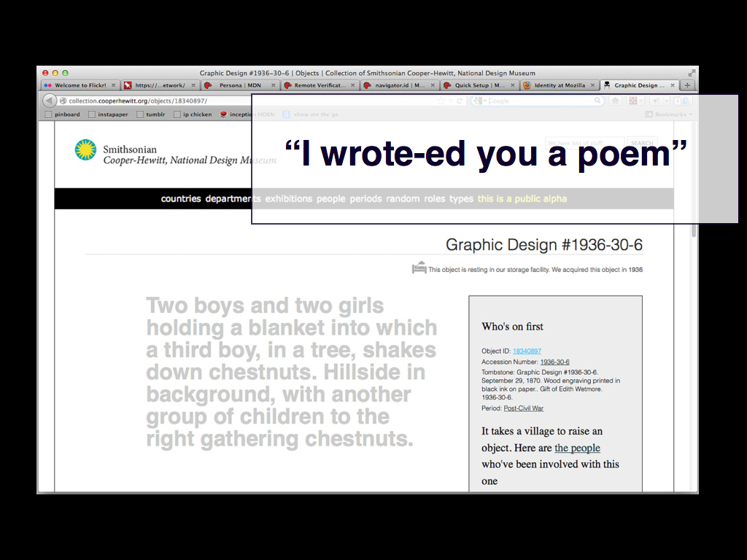Click the back navigation arrow
This screenshot has width=747, height=560.
coord(48,101)
